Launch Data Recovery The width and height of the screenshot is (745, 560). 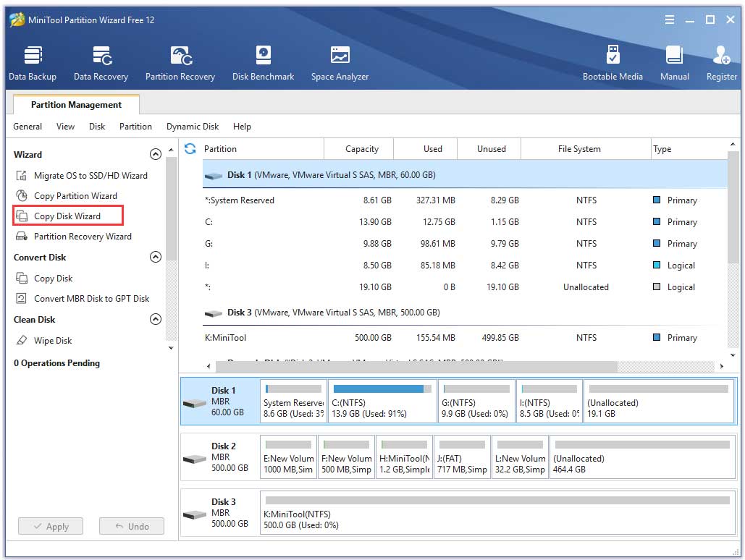[x=101, y=63]
